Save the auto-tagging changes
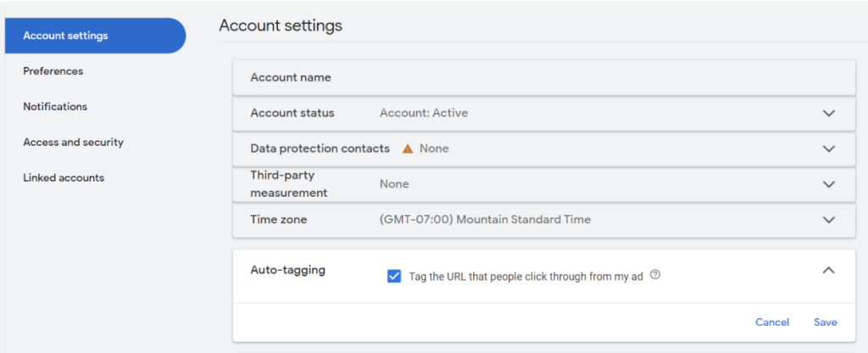868x353 pixels. pos(826,322)
